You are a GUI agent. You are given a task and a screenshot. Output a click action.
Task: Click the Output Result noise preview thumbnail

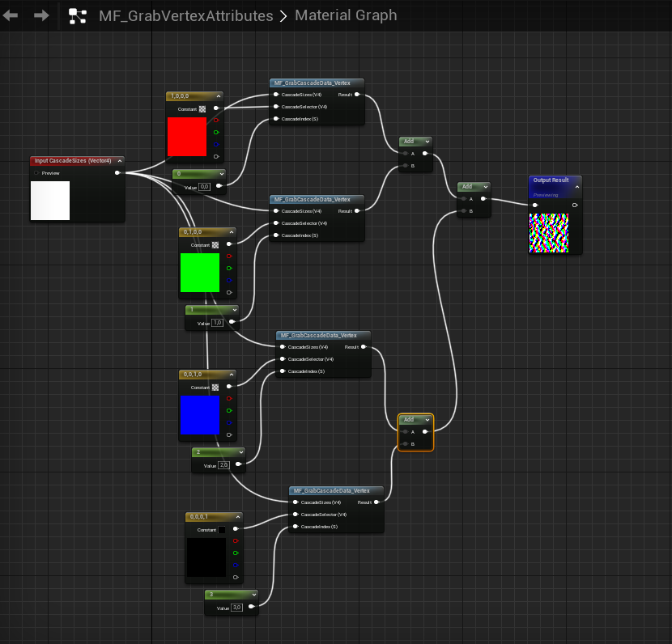(549, 233)
